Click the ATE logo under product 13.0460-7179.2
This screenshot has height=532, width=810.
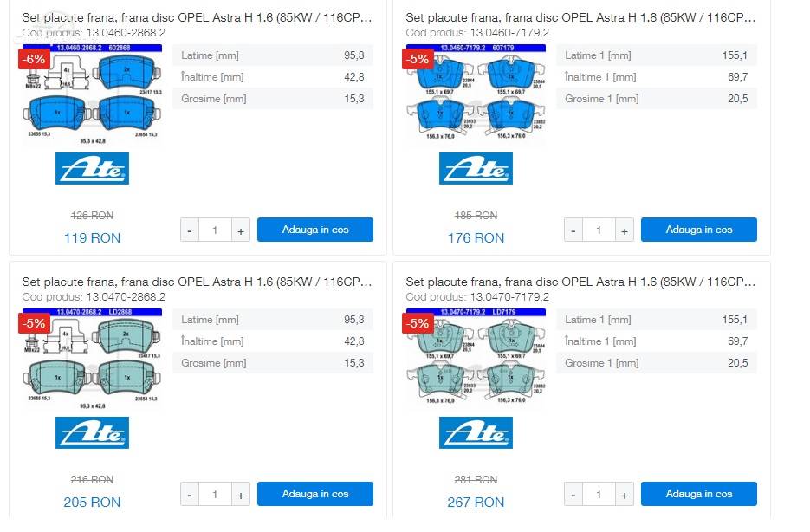click(476, 168)
